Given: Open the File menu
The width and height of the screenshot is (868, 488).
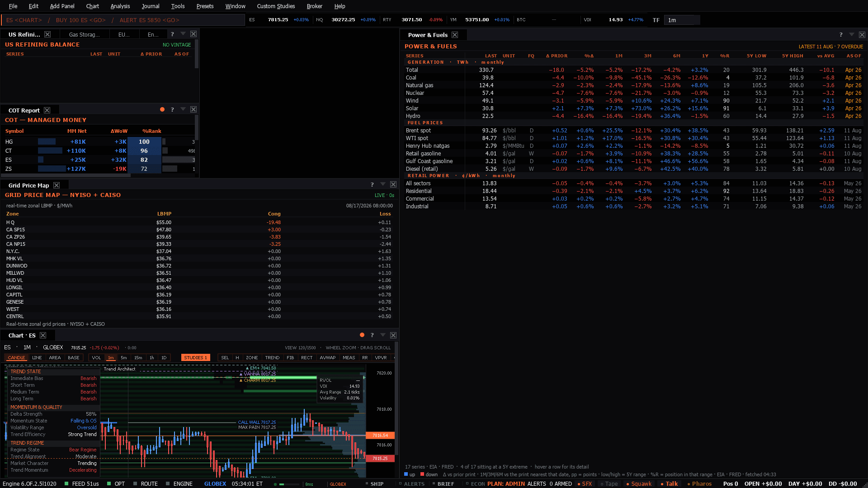Looking at the screenshot, I should click(x=13, y=6).
